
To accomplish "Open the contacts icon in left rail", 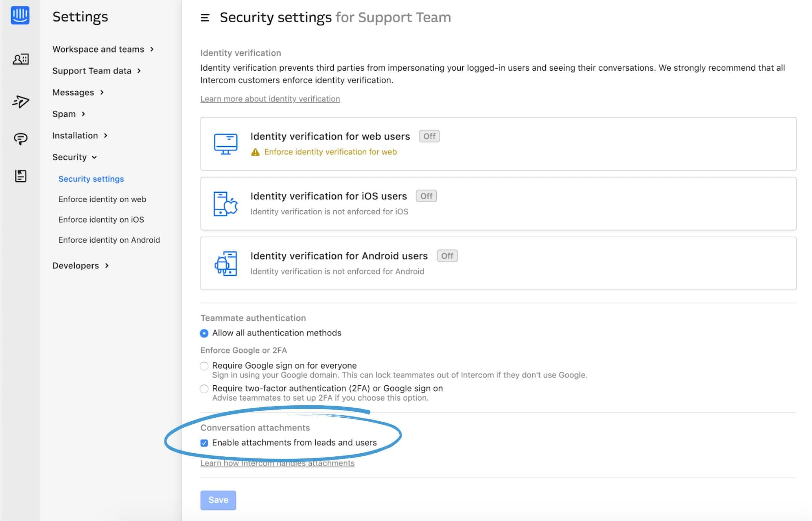I will 20,59.
